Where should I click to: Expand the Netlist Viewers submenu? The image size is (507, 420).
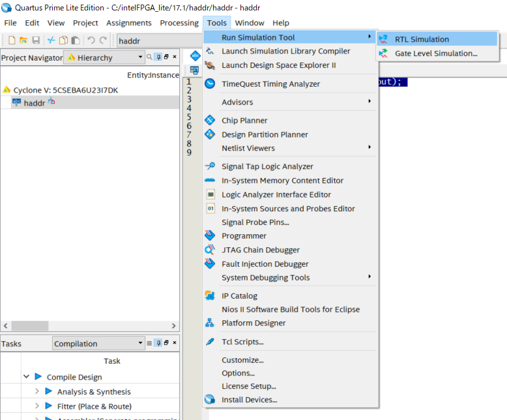coord(290,148)
